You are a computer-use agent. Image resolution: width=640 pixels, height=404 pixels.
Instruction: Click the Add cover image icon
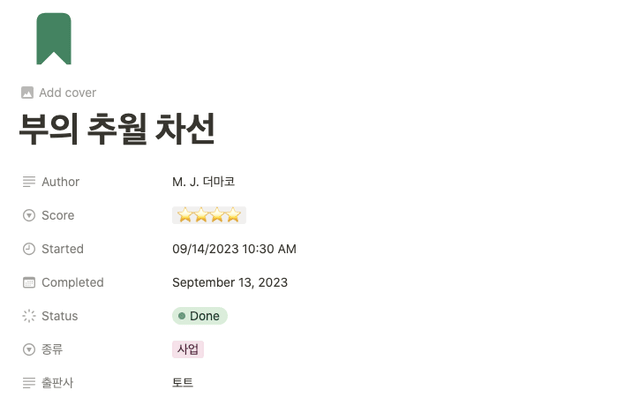click(x=27, y=93)
